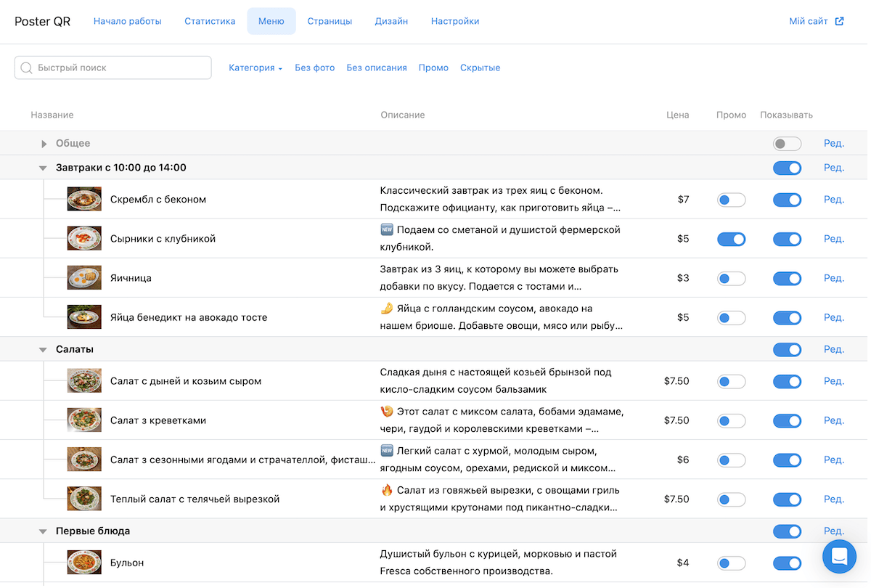
Task: Disable promo for Сырники с клубникой
Action: point(731,239)
